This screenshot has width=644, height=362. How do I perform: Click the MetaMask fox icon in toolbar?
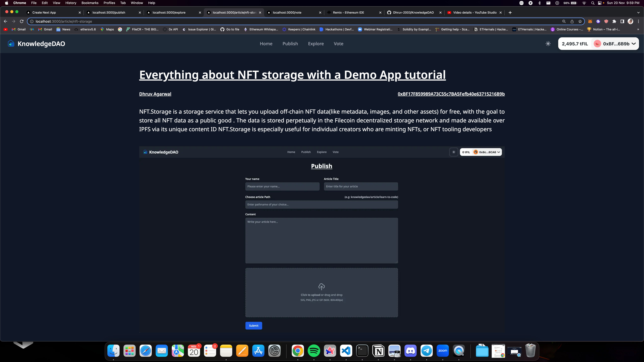[x=591, y=21]
